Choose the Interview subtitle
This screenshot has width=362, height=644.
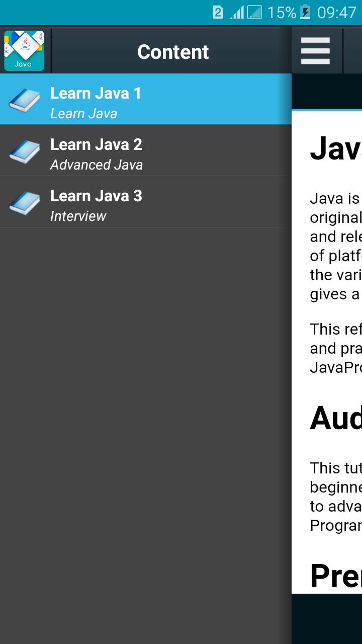pos(78,216)
